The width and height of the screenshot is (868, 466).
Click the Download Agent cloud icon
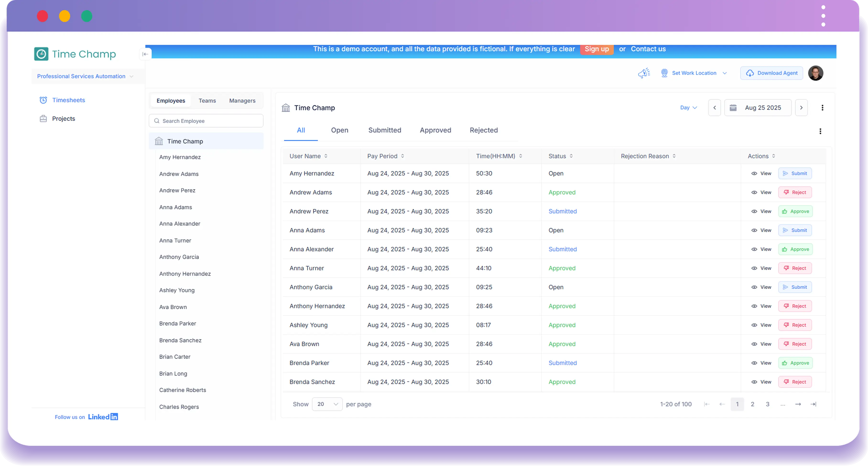[x=749, y=73]
